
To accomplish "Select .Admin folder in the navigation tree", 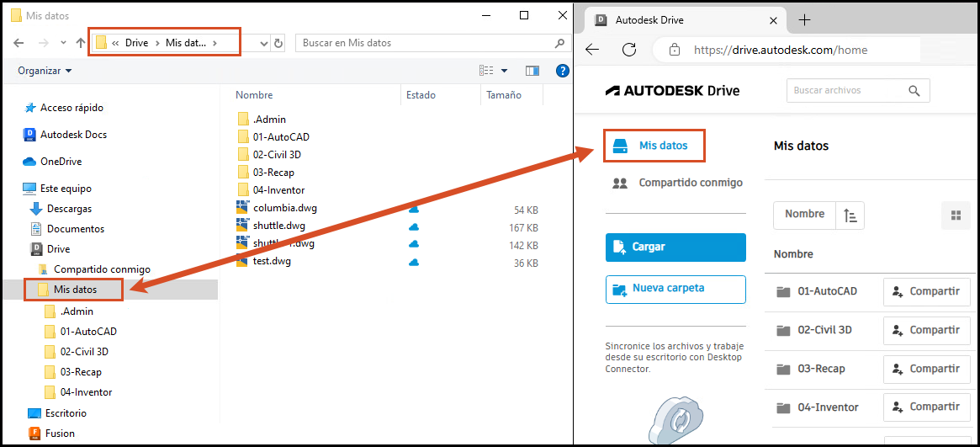I will pos(69,311).
